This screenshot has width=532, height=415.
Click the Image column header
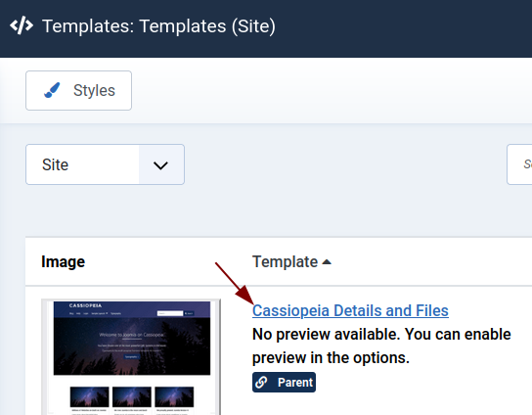[64, 262]
